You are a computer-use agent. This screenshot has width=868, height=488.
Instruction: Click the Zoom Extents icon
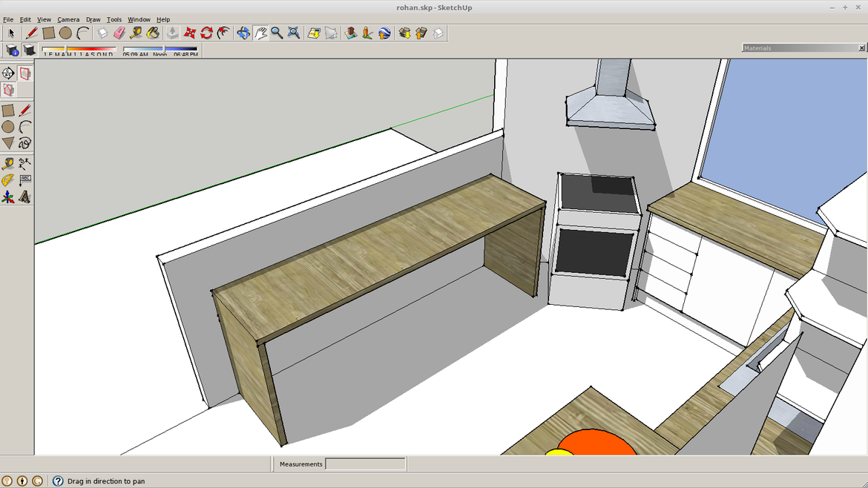294,33
